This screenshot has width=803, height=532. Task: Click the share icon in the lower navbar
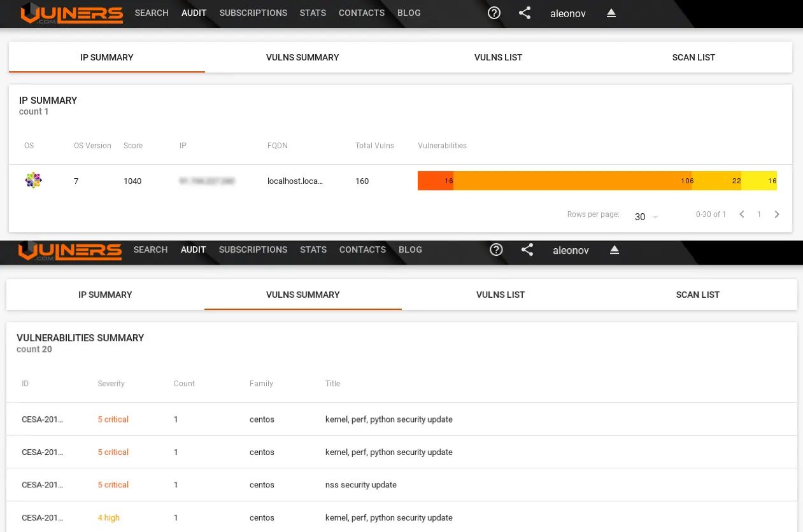pyautogui.click(x=527, y=250)
